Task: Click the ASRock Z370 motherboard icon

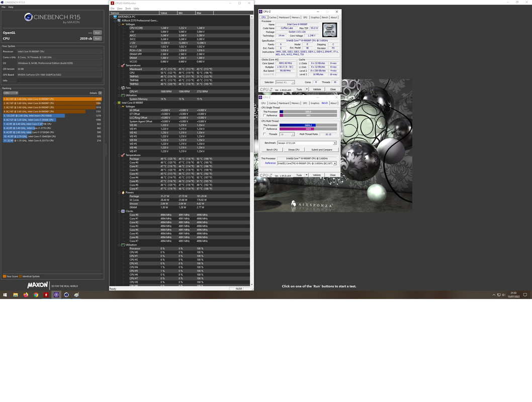Action: [x=119, y=20]
